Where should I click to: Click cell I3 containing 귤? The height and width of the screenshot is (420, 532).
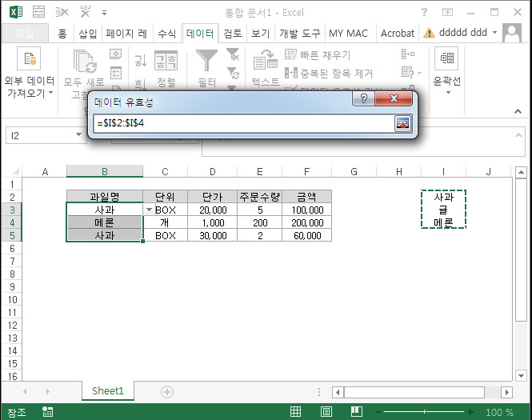coord(443,210)
